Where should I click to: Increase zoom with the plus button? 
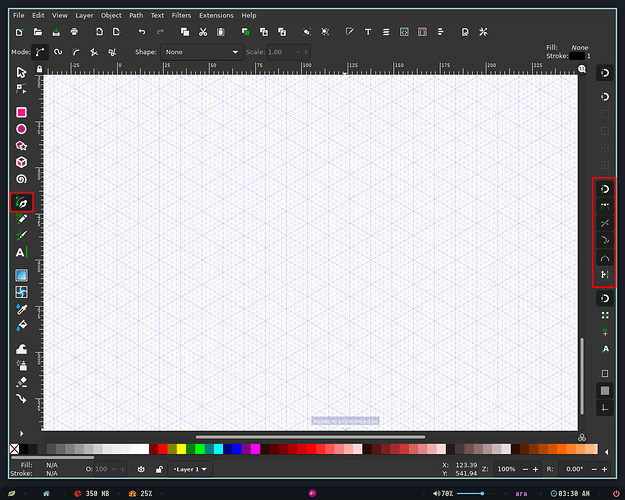click(535, 469)
